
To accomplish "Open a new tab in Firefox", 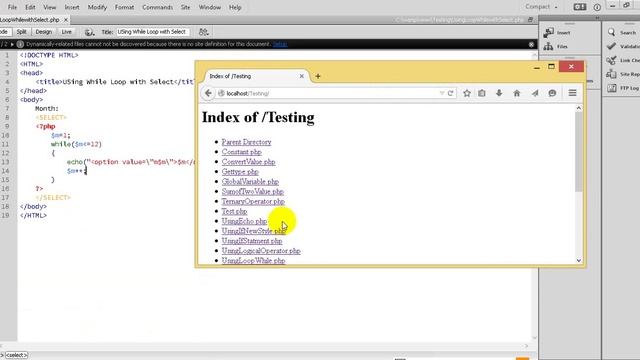I will click(x=318, y=76).
